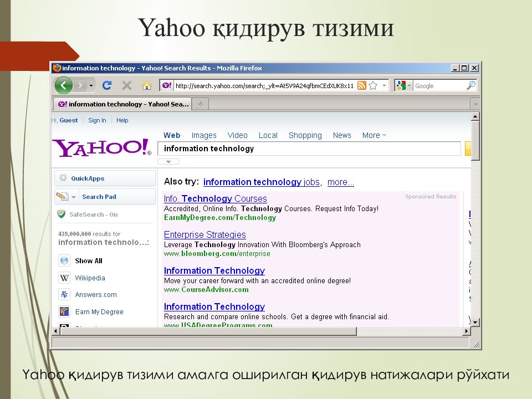
Task: Filter results by Earn My Degree
Action: (99, 311)
